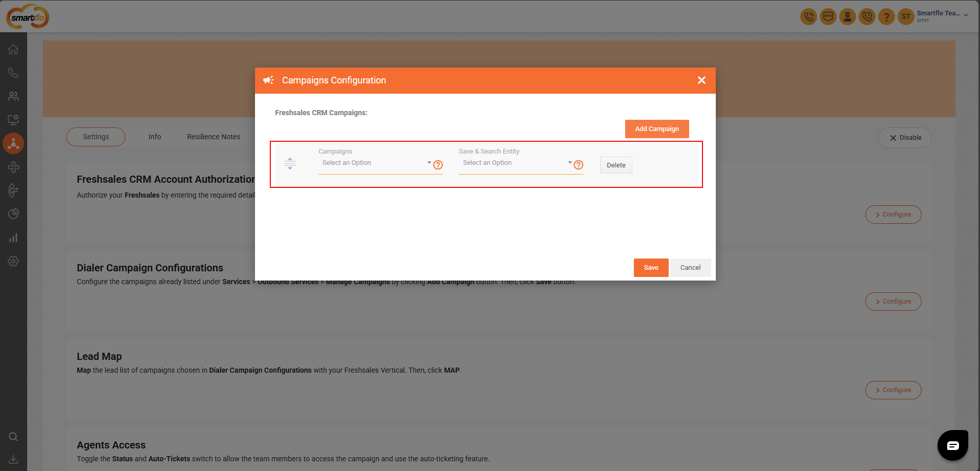980x471 pixels.
Task: Open the SMS header icon
Action: pyautogui.click(x=828, y=16)
